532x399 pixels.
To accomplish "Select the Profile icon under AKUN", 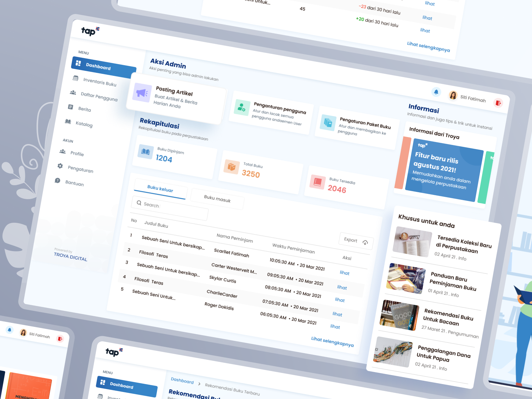I will [62, 151].
